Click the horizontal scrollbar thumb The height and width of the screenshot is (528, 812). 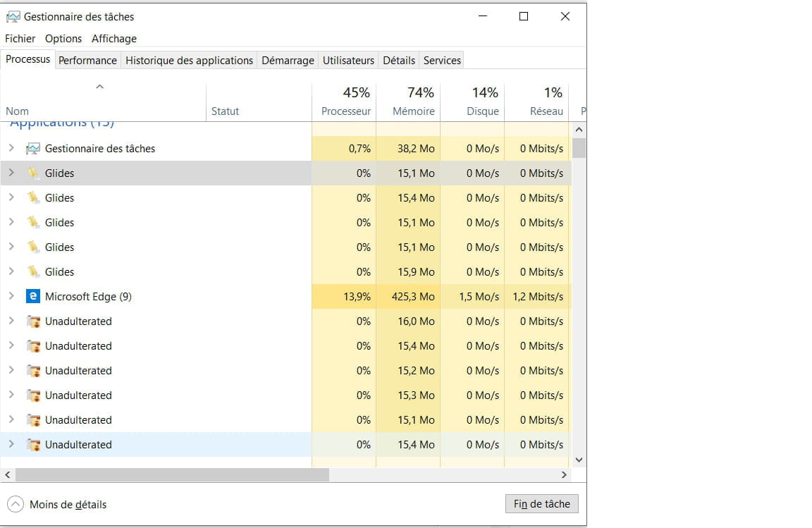(x=173, y=474)
